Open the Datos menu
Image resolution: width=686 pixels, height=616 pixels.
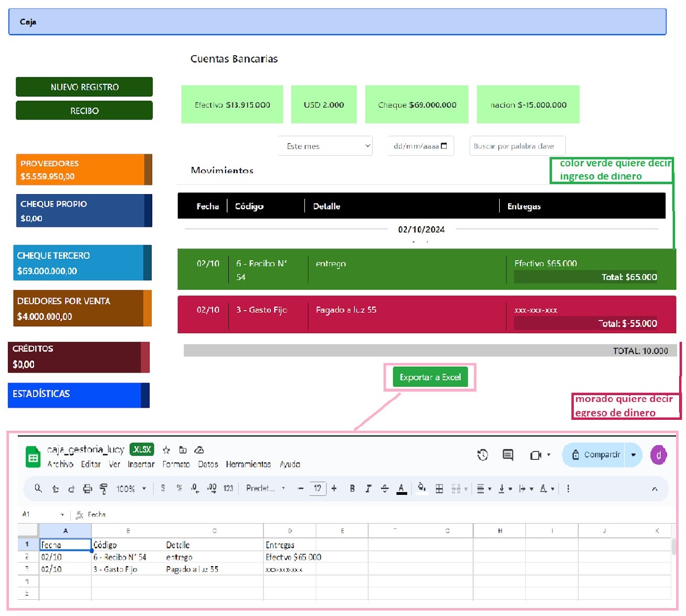208,464
